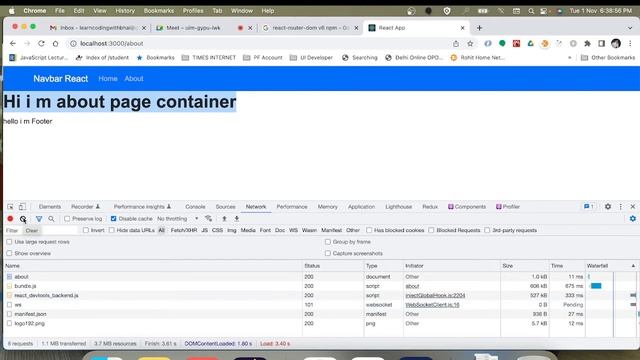The image size is (640, 360).
Task: Open a new browser tab
Action: pos(479,28)
